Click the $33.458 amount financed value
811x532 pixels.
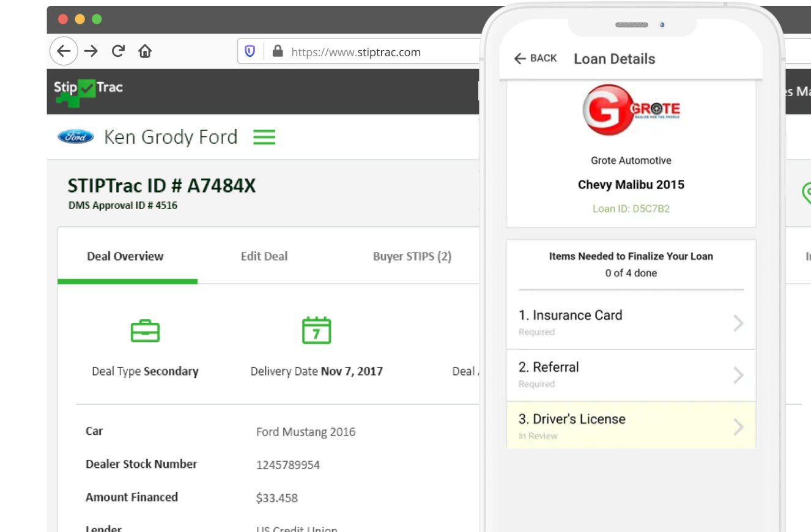point(277,498)
